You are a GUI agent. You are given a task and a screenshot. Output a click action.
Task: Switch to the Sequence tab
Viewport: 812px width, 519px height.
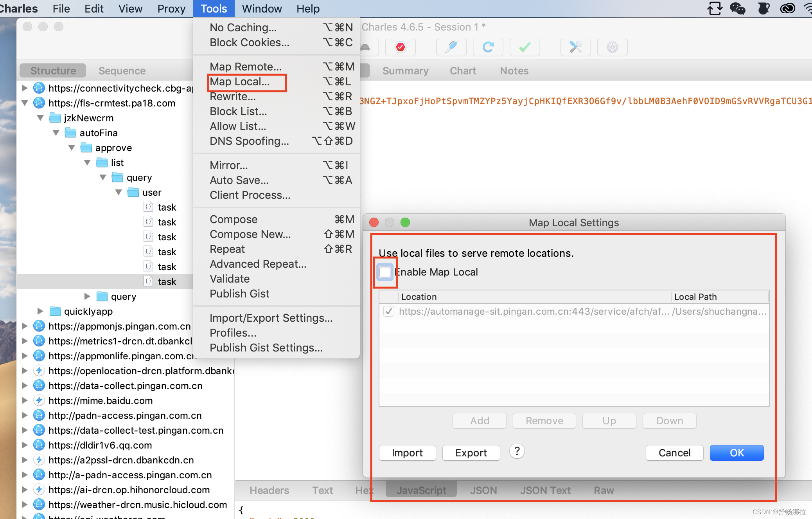[x=122, y=71]
